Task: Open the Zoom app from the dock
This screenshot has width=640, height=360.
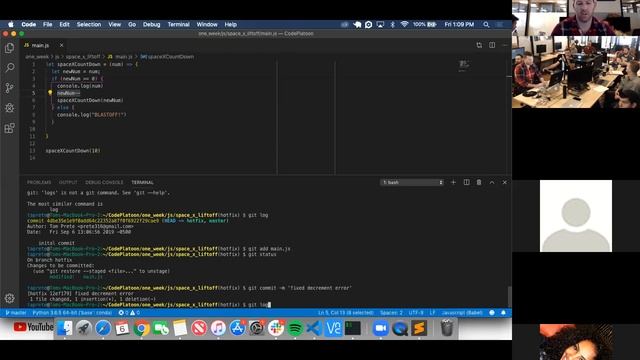Action: pyautogui.click(x=380, y=328)
